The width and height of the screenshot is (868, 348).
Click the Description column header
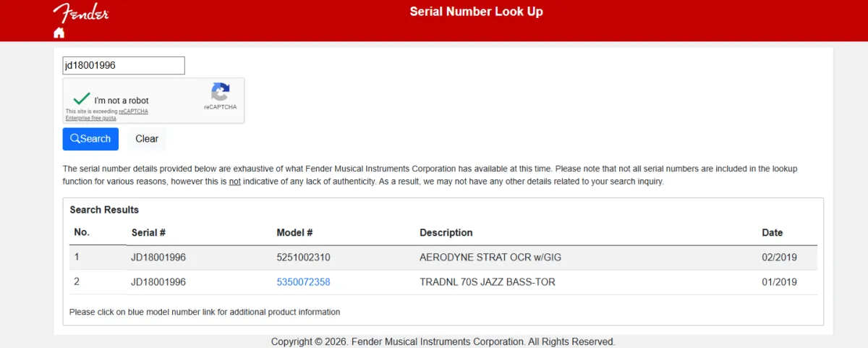pyautogui.click(x=446, y=233)
